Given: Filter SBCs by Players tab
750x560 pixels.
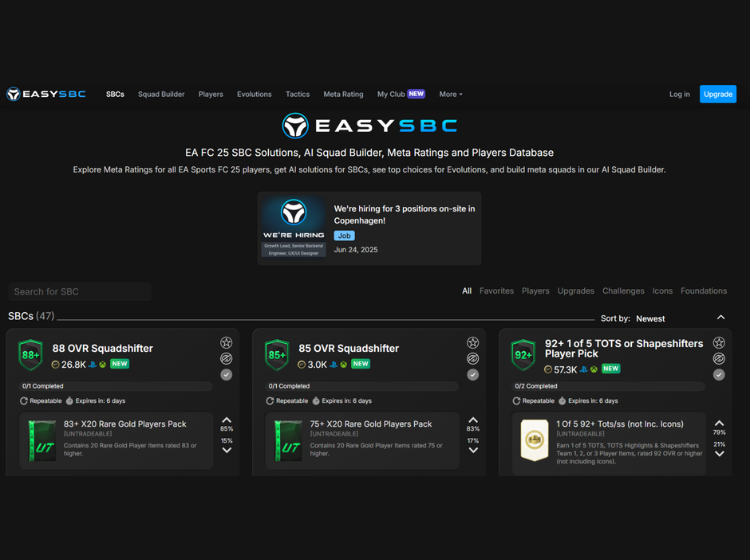Looking at the screenshot, I should pos(535,291).
